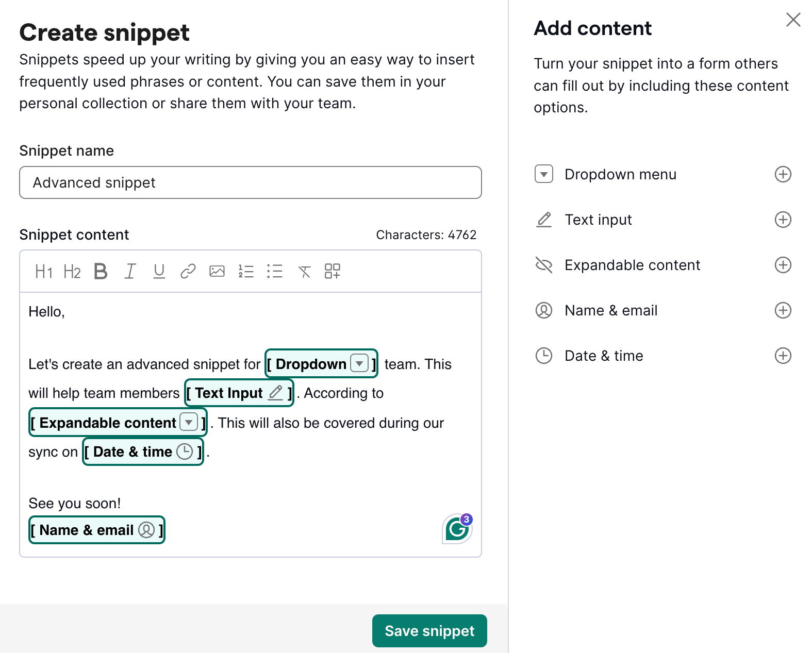The width and height of the screenshot is (812, 653).
Task: Add a Dropdown menu via its plus icon
Action: point(783,174)
